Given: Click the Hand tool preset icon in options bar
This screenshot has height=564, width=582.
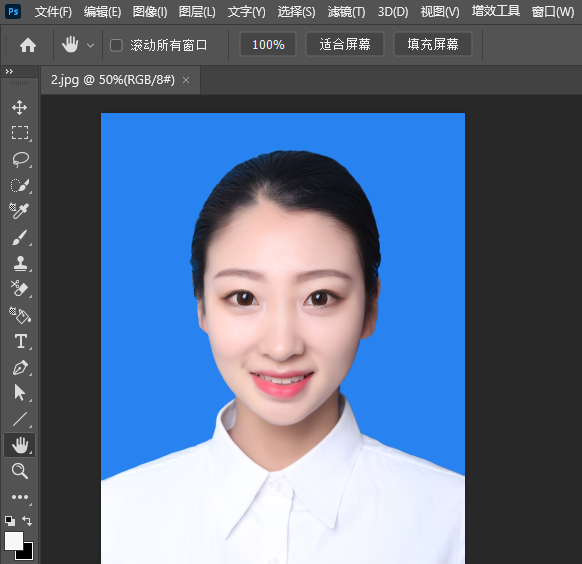Looking at the screenshot, I should point(70,45).
